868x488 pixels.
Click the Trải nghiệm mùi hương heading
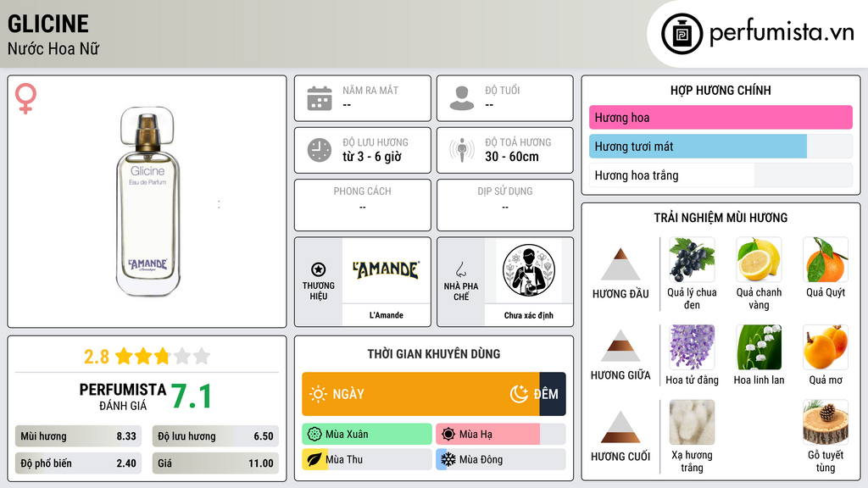pyautogui.click(x=721, y=218)
